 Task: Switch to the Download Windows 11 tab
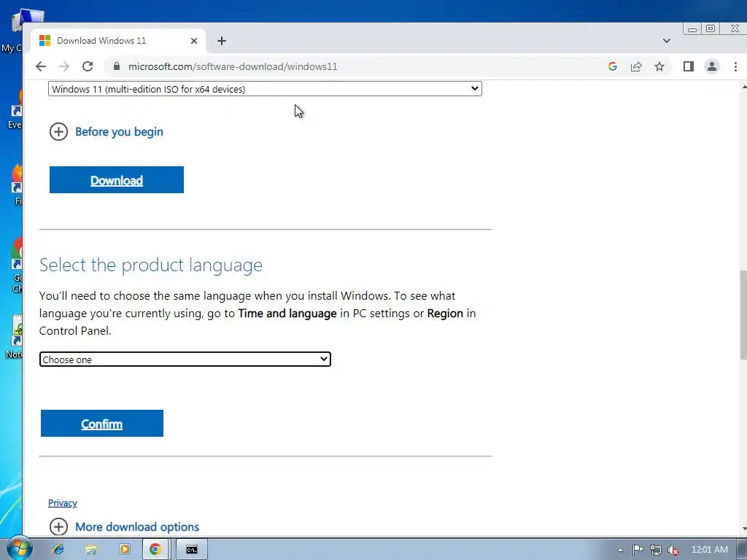117,41
